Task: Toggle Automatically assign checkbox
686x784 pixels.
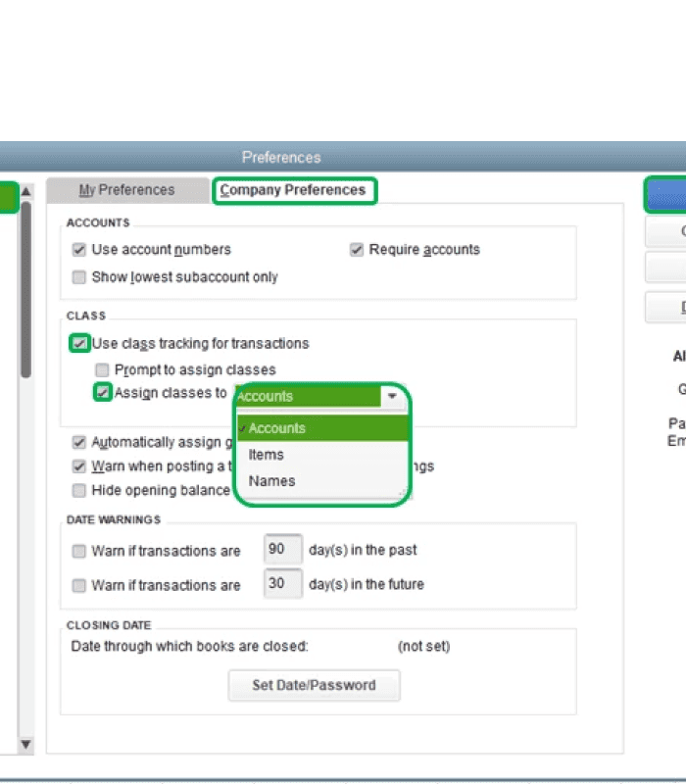Action: coord(79,442)
